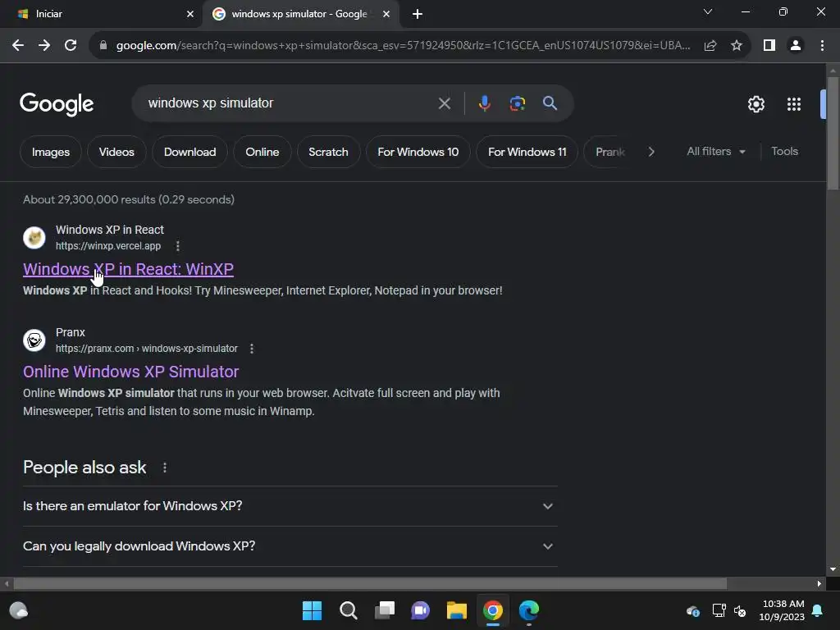Open the Google apps grid

point(794,104)
